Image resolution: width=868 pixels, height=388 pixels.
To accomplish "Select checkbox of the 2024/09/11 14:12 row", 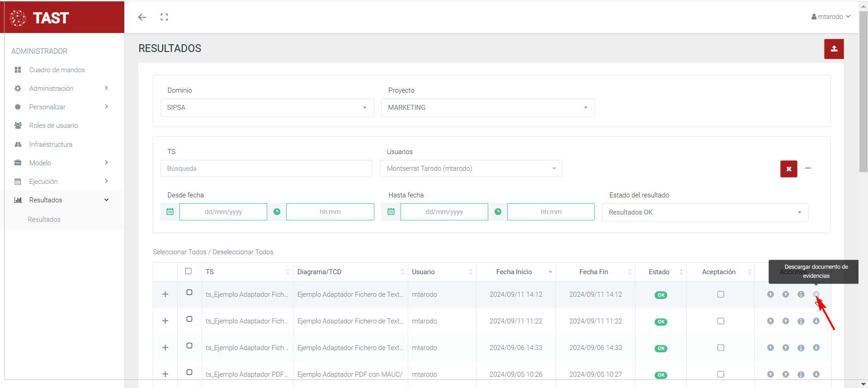I will tap(189, 292).
